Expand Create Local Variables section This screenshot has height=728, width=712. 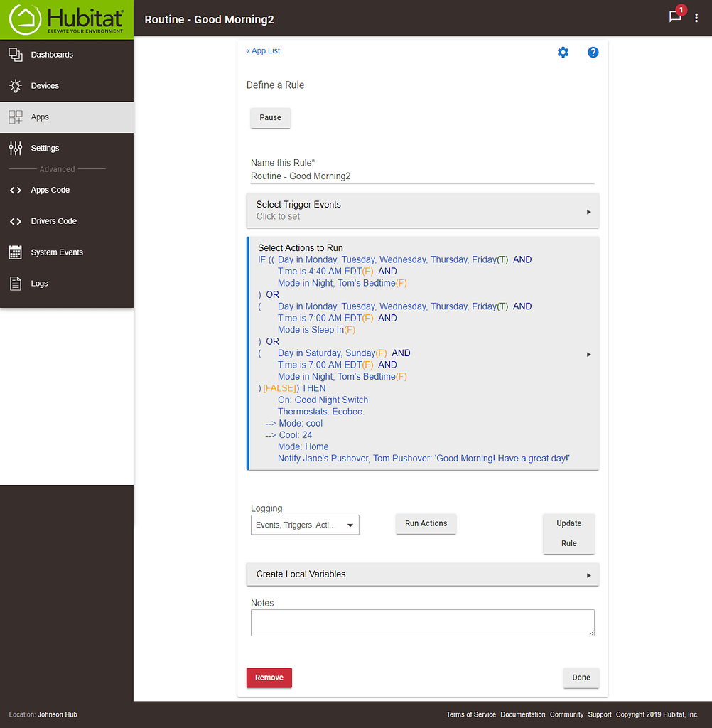[422, 574]
